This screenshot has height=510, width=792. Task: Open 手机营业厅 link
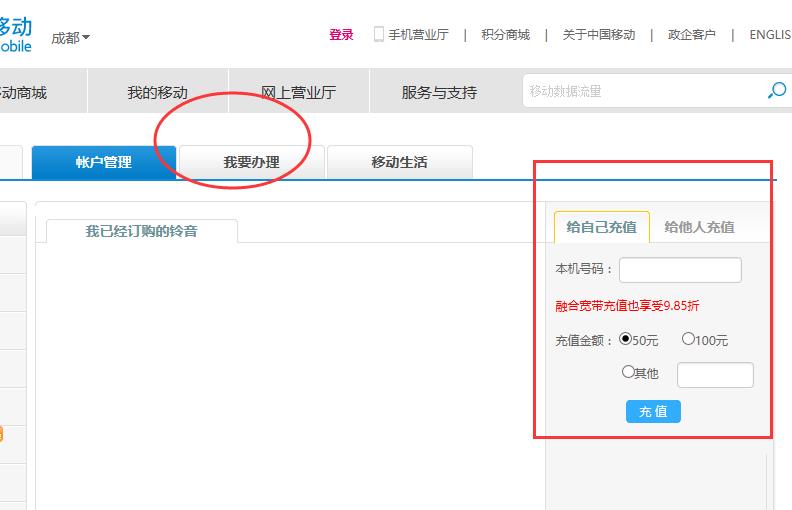[418, 34]
